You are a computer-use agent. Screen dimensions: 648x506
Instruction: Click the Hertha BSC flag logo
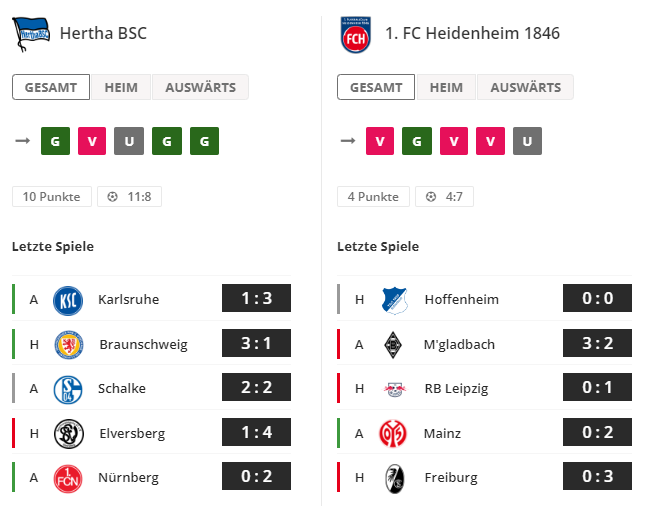31,33
